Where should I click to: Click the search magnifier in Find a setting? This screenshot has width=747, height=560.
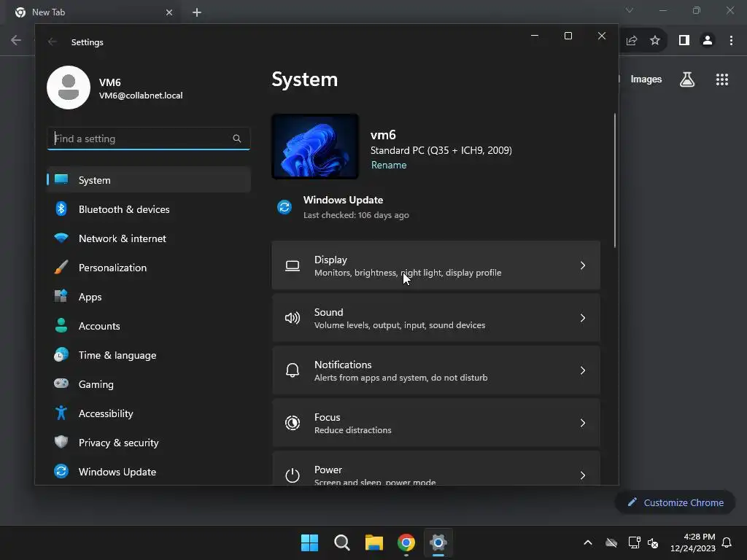pyautogui.click(x=237, y=139)
